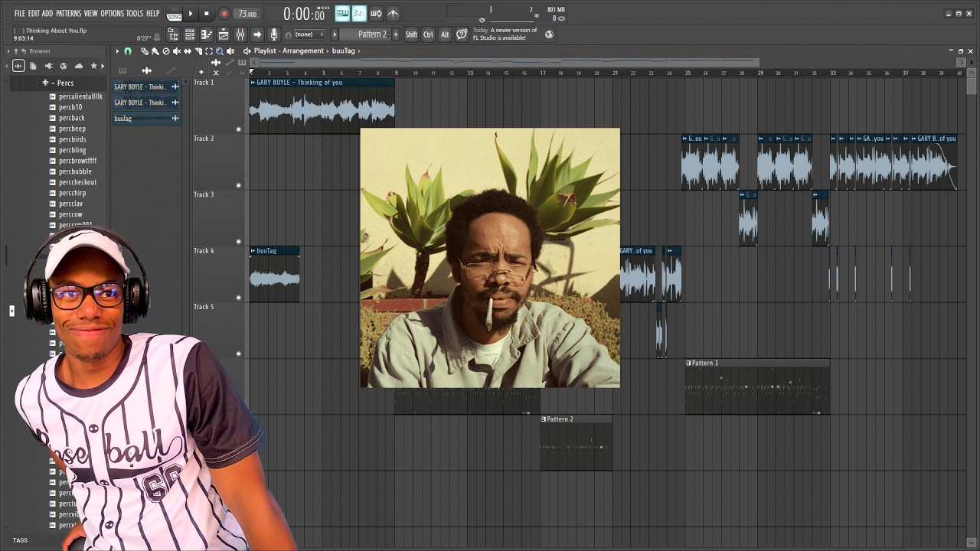Select the Slice tool in playlist toolbar
Viewport: 980px width, 551px height.
198,51
